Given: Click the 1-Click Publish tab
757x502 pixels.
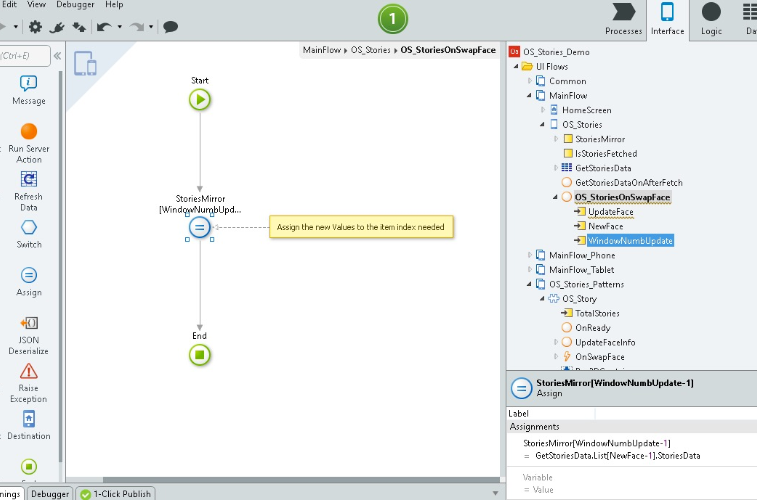Looking at the screenshot, I should 116,494.
